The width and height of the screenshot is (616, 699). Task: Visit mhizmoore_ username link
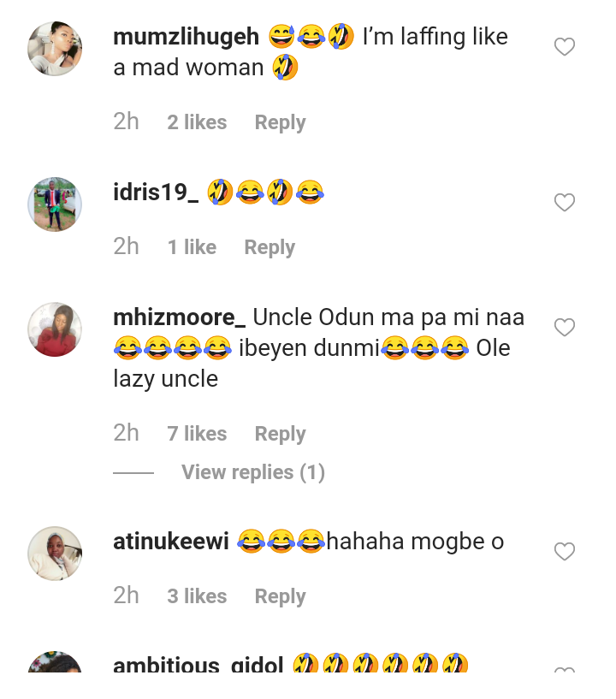pos(179,317)
